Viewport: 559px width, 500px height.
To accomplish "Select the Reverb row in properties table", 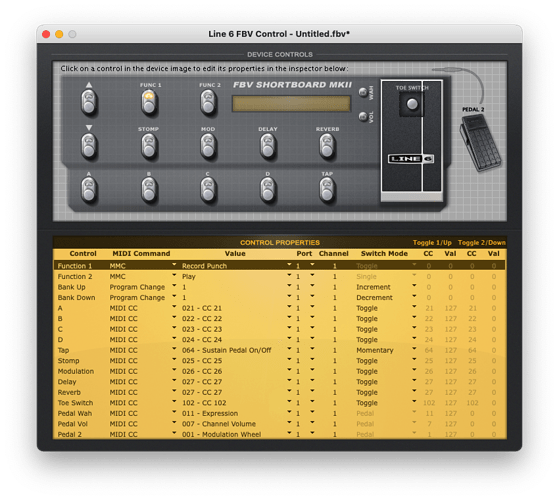I will [x=280, y=392].
